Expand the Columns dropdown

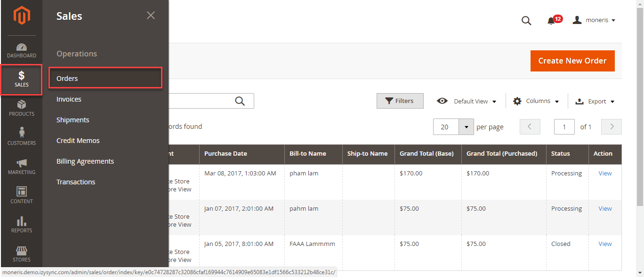click(536, 101)
